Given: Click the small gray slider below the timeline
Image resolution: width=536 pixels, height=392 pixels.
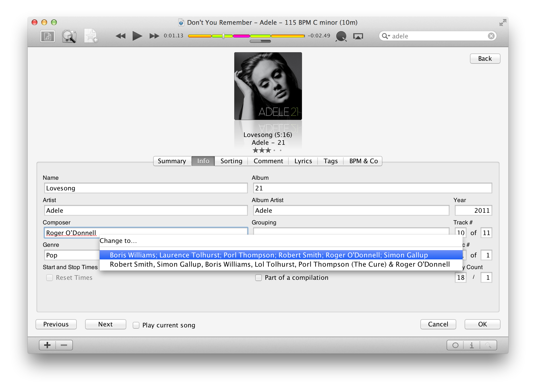Looking at the screenshot, I should tap(260, 41).
